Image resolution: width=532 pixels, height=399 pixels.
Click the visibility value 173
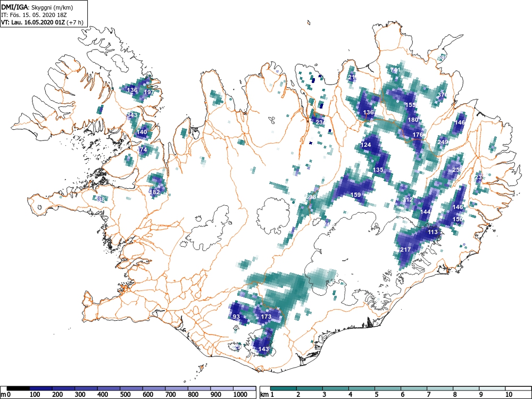coord(267,317)
